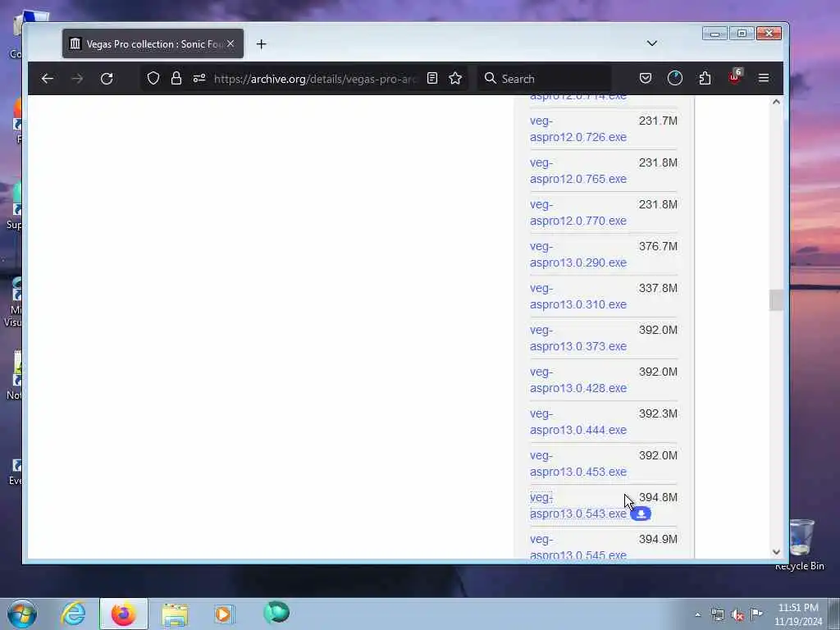Click the page scrollbar up arrow

pyautogui.click(x=776, y=102)
